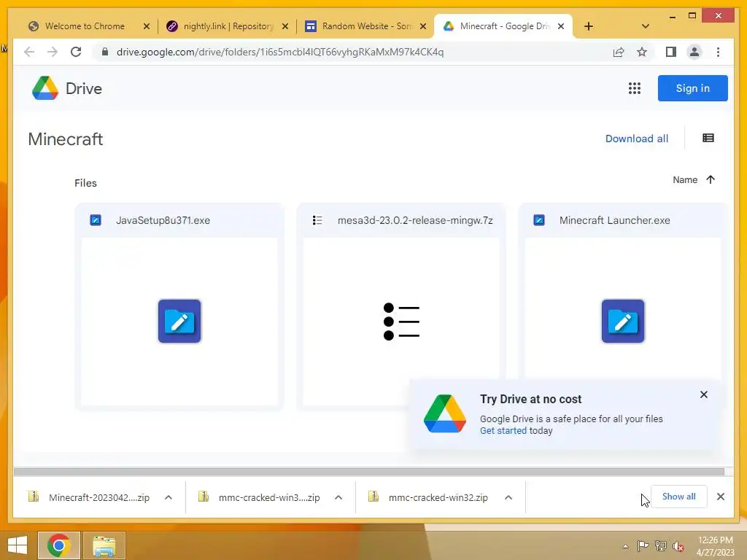Click the browser Back arrow
Screen dimensions: 747x560
click(29, 52)
